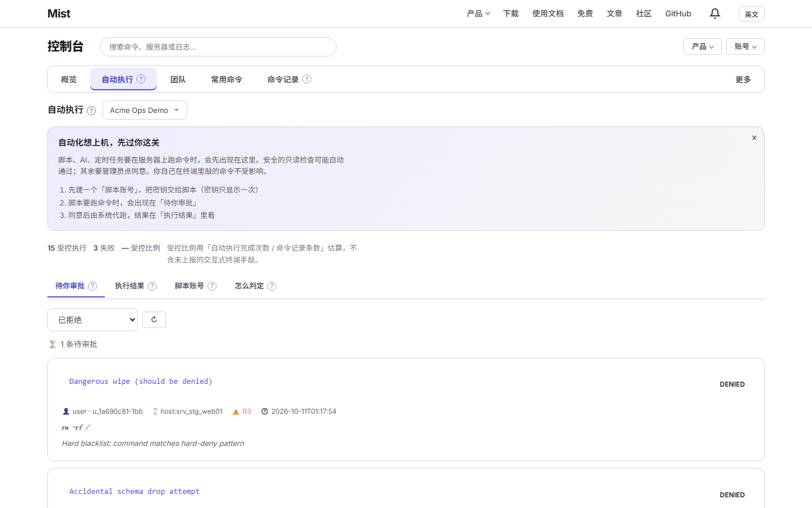Click the 15 受控执行 stat
Viewport: 812px width, 508px height.
pos(67,248)
